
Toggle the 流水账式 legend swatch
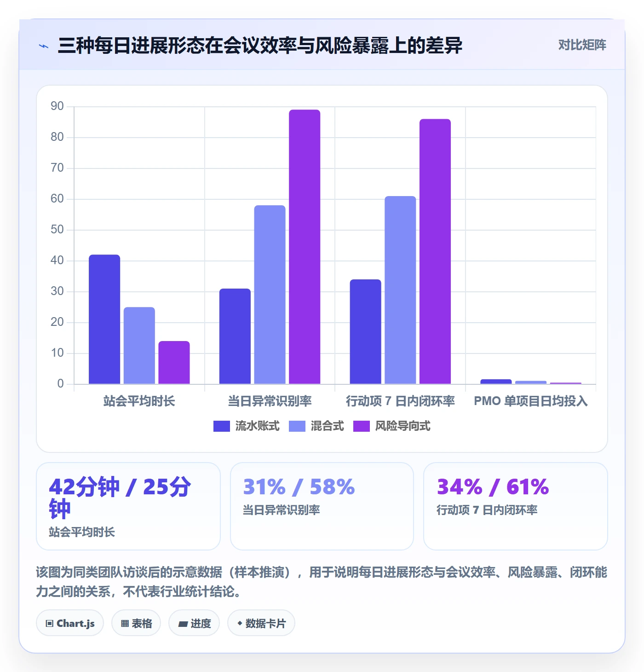(x=221, y=426)
